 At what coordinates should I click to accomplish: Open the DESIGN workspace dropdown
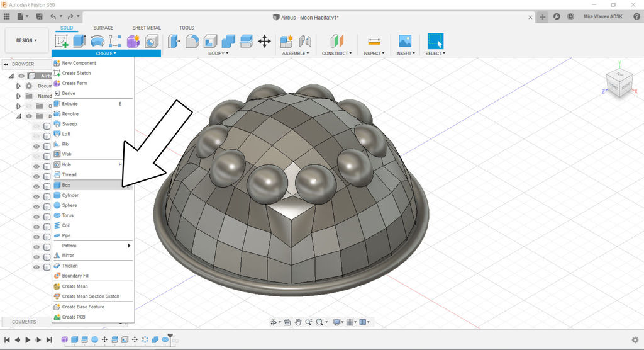coord(26,40)
